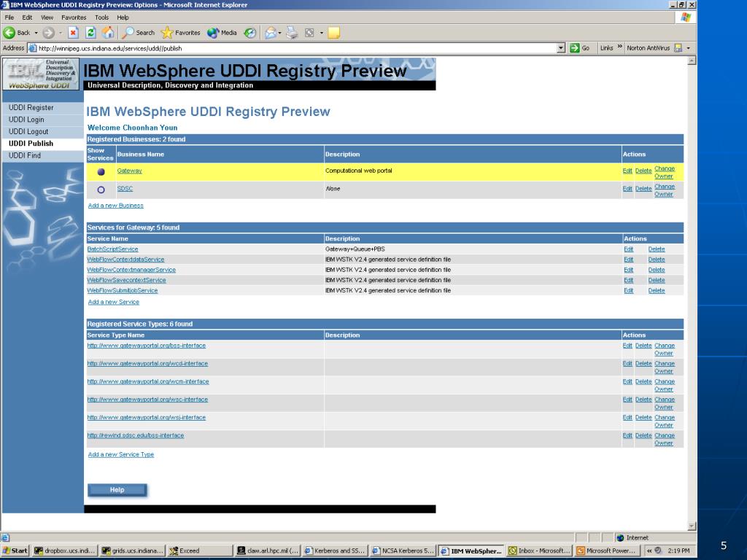Image resolution: width=747 pixels, height=560 pixels.
Task: Click the Media toolbar icon
Action: tap(213, 33)
